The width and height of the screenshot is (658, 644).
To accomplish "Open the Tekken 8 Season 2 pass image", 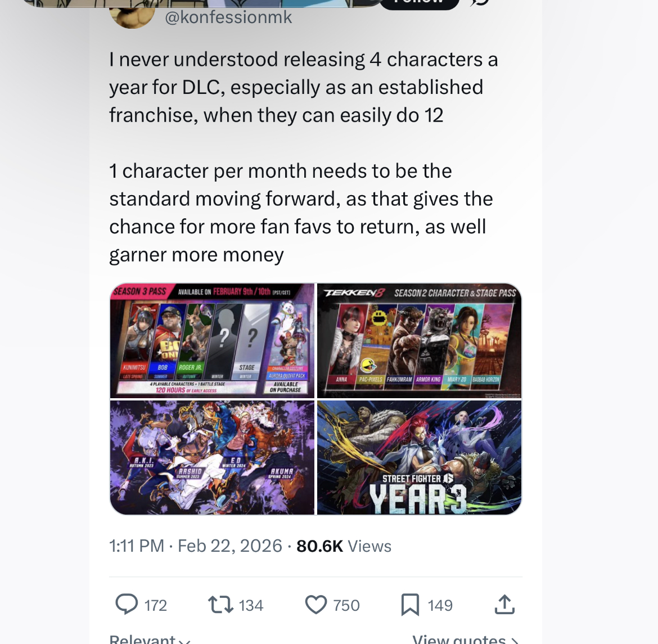I will click(419, 340).
